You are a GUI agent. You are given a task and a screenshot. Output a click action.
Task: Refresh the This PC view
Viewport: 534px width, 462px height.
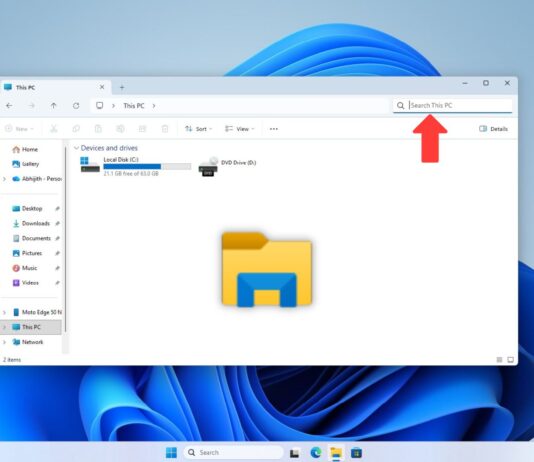[76, 106]
